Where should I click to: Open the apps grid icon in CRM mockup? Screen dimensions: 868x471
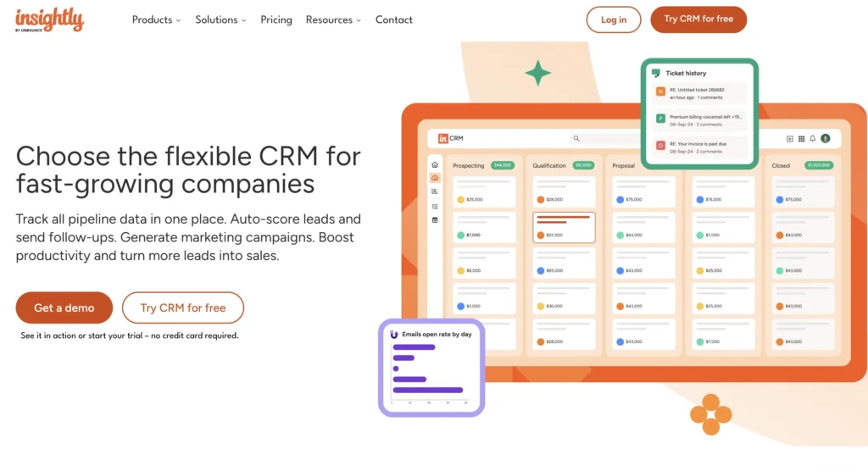click(802, 139)
